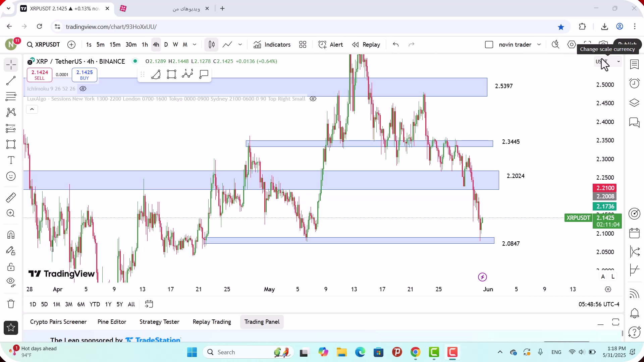Open the candlestick chart style selector
The width and height of the screenshot is (644, 362).
(x=212, y=45)
